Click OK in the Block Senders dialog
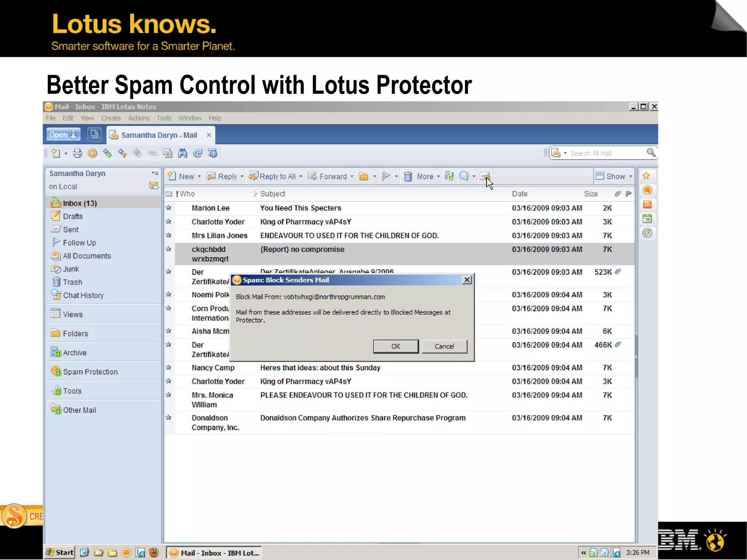 396,346
